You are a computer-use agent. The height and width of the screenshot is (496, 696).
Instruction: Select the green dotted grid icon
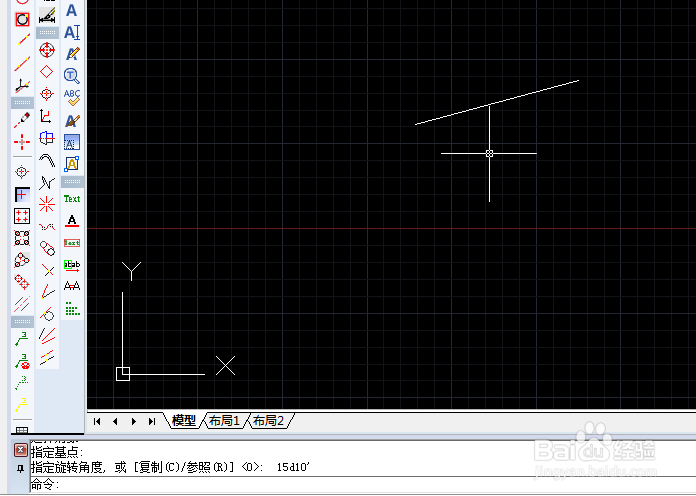(x=72, y=309)
